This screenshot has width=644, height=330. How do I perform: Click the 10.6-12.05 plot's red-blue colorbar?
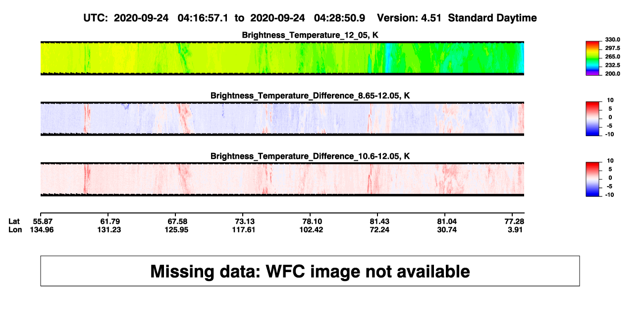592,179
